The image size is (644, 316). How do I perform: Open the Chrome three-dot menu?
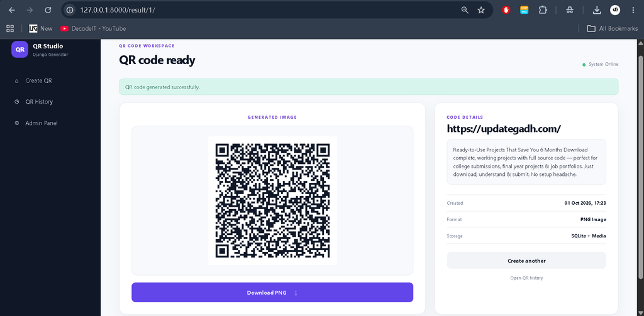(633, 10)
